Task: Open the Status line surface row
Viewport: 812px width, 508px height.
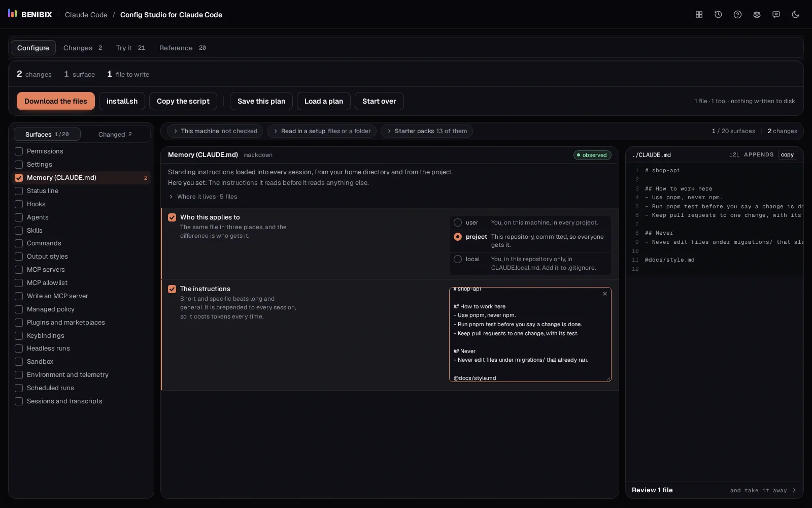Action: [x=82, y=191]
